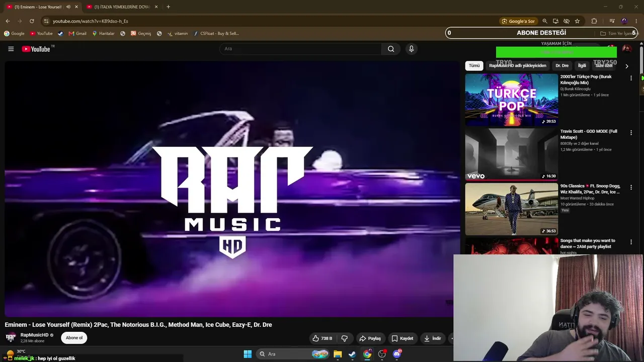Open the YouTube guide hamburger menu
Image resolution: width=644 pixels, height=362 pixels.
pos(11,49)
